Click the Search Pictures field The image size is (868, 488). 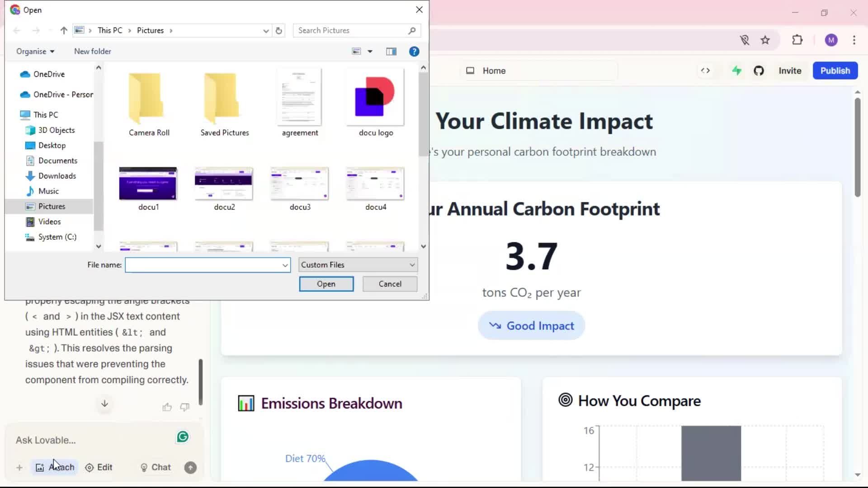350,30
